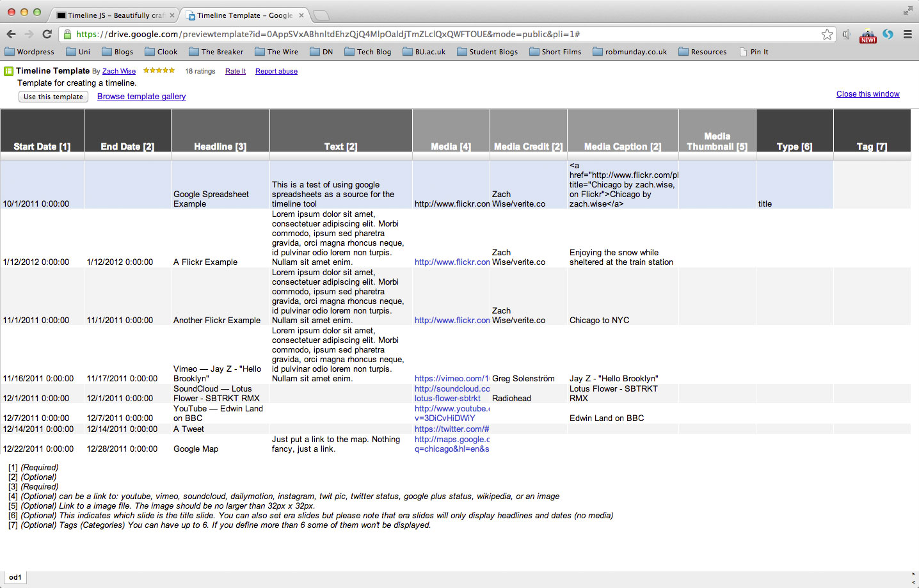Open the youtube.com media link
Viewport: 919px width, 588px height.
point(452,413)
